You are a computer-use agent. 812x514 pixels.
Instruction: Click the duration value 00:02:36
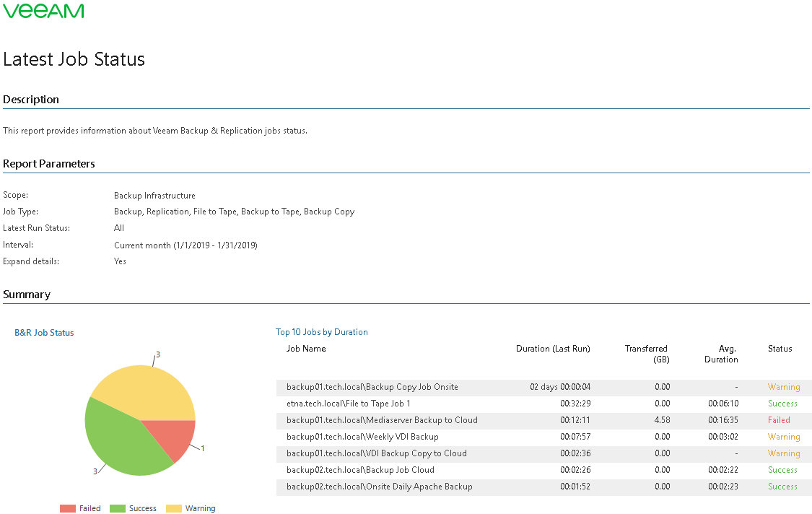coord(575,453)
